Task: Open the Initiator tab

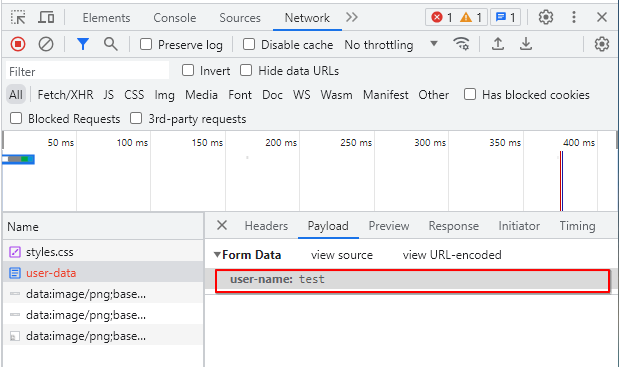Action: pyautogui.click(x=519, y=226)
